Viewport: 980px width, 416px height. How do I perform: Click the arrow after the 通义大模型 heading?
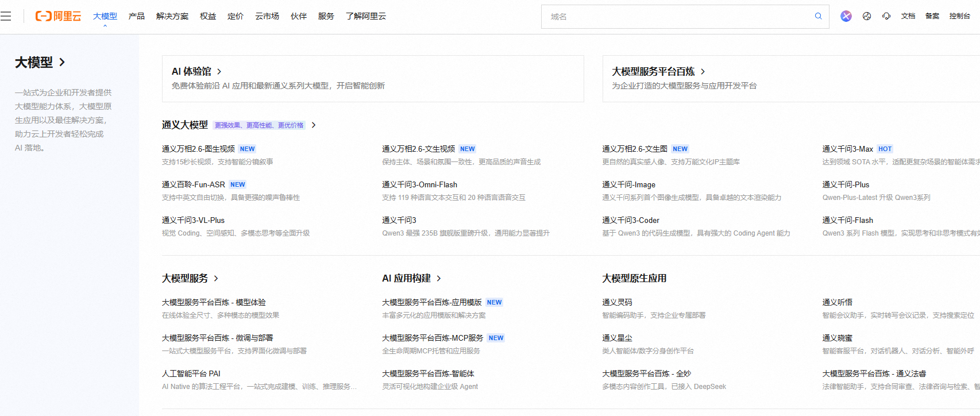[314, 125]
